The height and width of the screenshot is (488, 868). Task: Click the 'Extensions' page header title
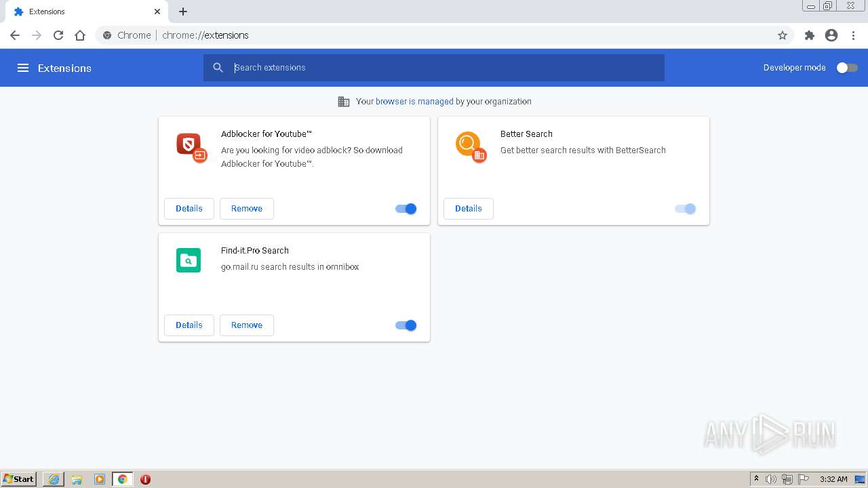point(64,68)
